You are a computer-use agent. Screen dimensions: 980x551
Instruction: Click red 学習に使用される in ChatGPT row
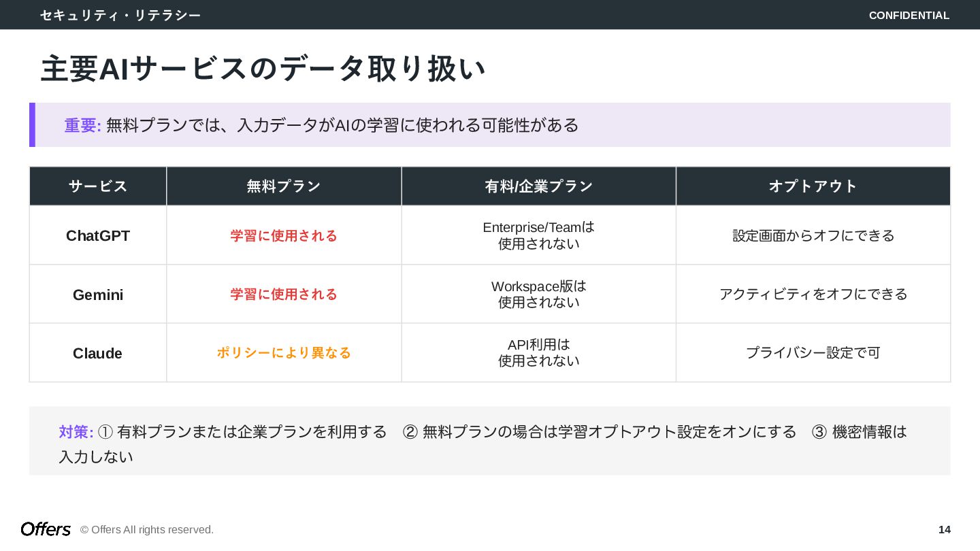284,236
